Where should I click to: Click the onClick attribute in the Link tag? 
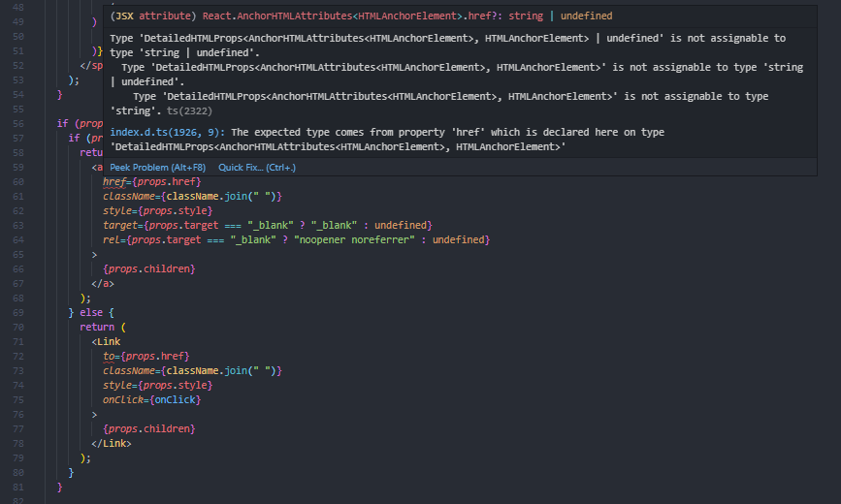[124, 399]
